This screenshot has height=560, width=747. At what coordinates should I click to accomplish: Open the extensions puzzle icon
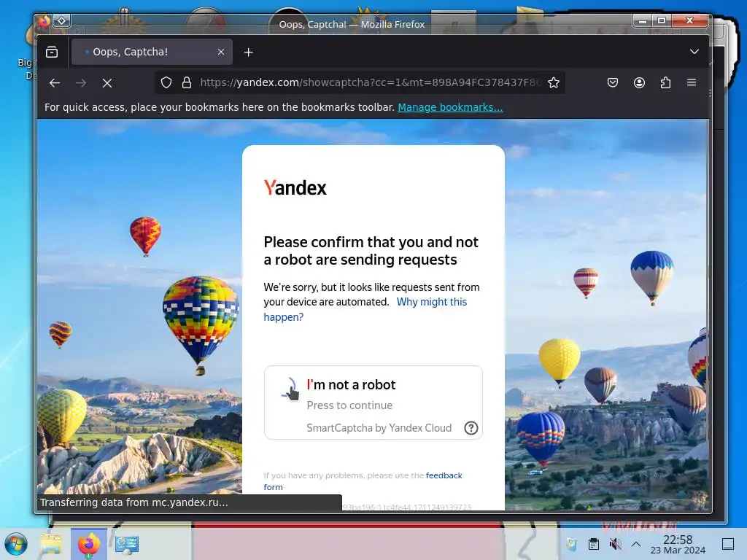tap(665, 83)
